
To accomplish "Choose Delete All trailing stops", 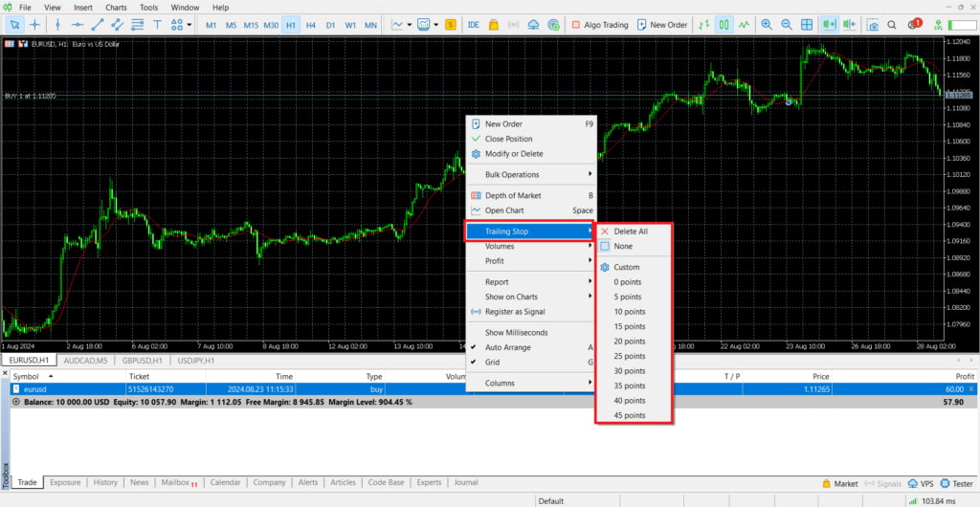I will click(634, 231).
